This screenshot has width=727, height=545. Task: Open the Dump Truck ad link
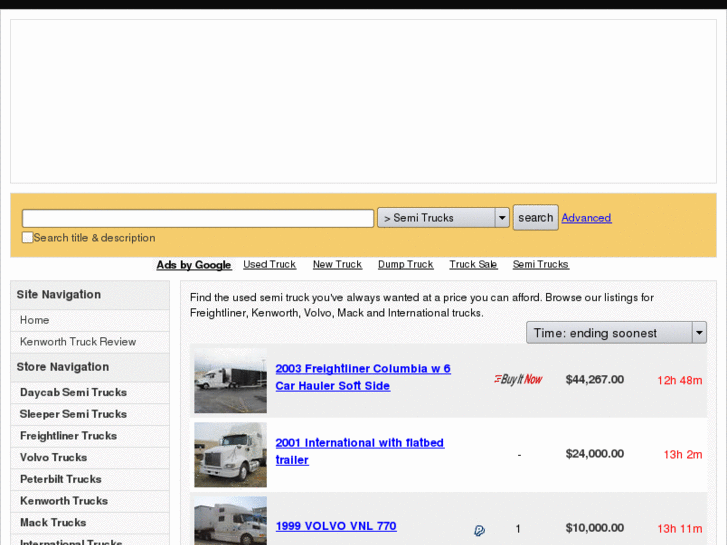coord(406,264)
